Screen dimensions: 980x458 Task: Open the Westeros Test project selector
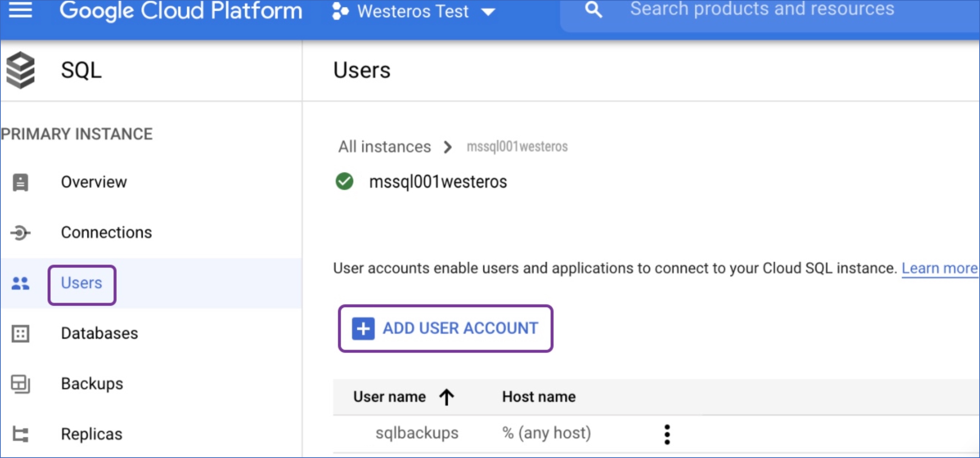(413, 11)
